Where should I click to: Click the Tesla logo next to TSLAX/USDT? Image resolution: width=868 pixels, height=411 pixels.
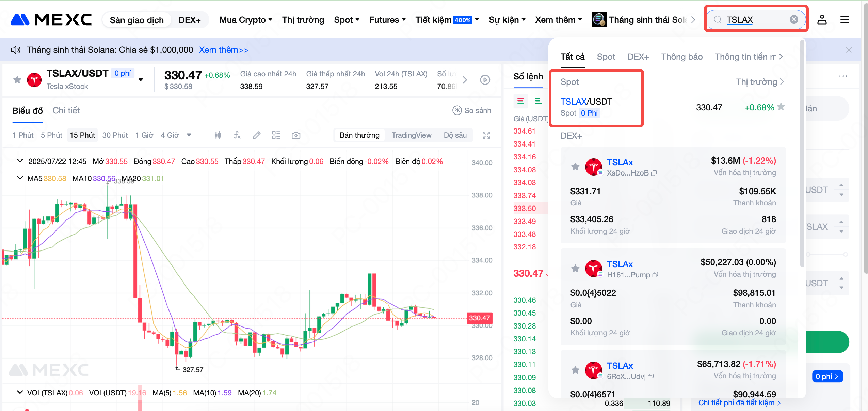(x=34, y=80)
